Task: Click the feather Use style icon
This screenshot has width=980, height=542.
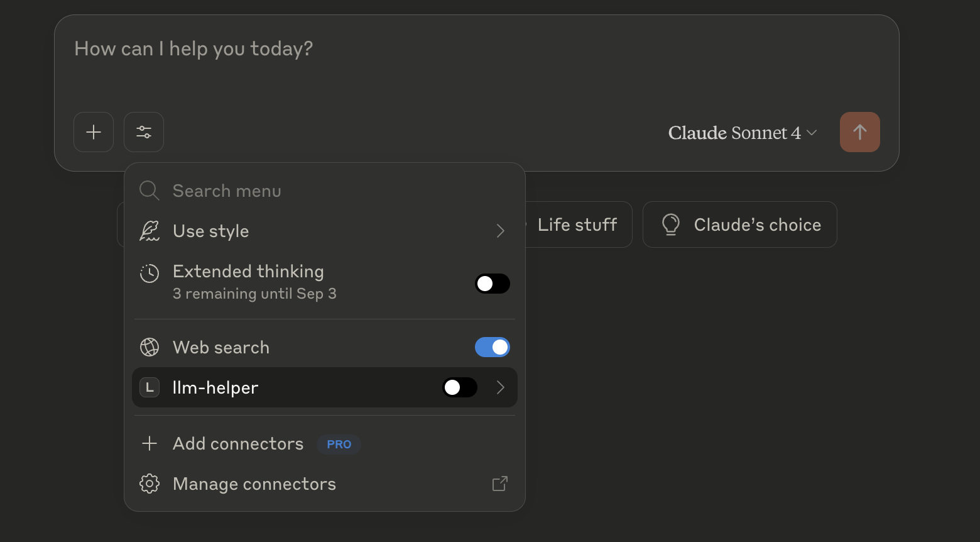Action: point(150,231)
